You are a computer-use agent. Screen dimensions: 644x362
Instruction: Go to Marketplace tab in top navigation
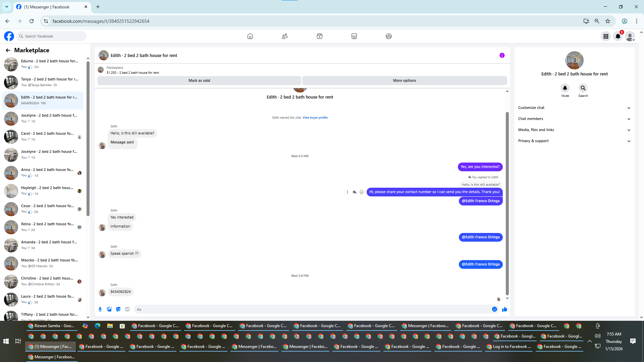(354, 36)
